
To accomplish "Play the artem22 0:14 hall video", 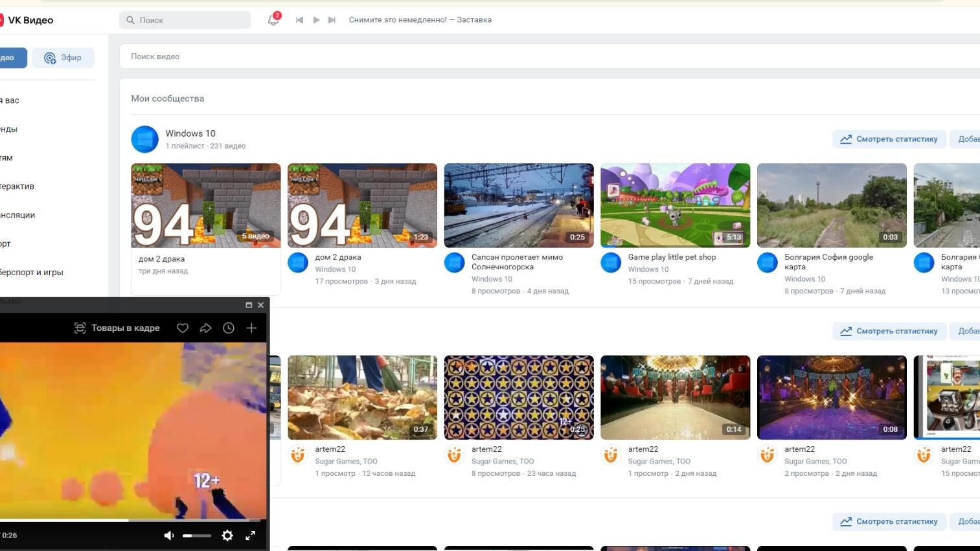I will pyautogui.click(x=676, y=398).
